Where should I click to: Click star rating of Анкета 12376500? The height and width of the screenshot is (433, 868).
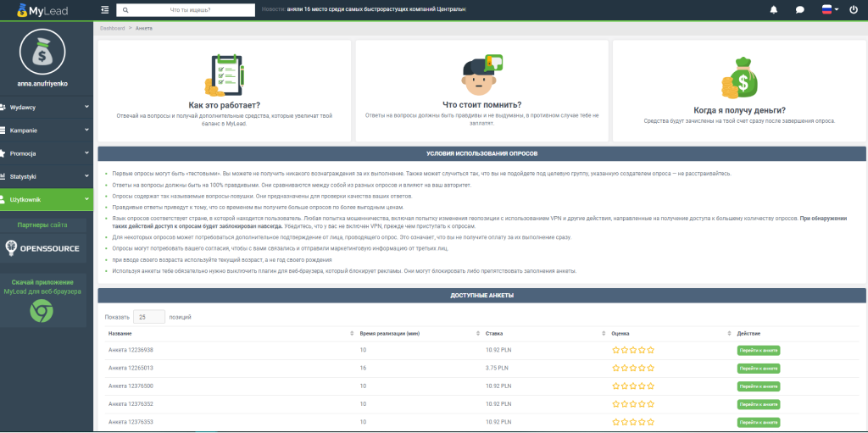(632, 386)
